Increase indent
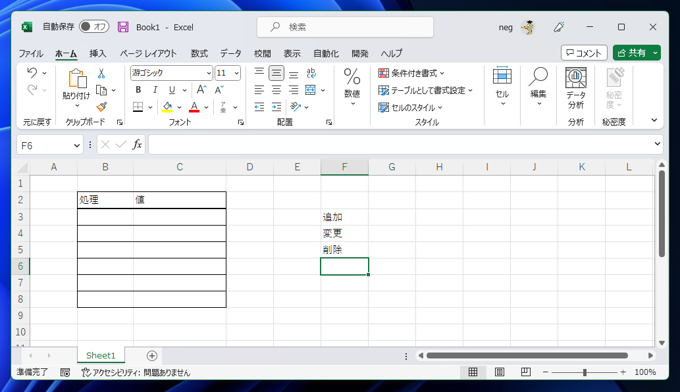 [276, 107]
